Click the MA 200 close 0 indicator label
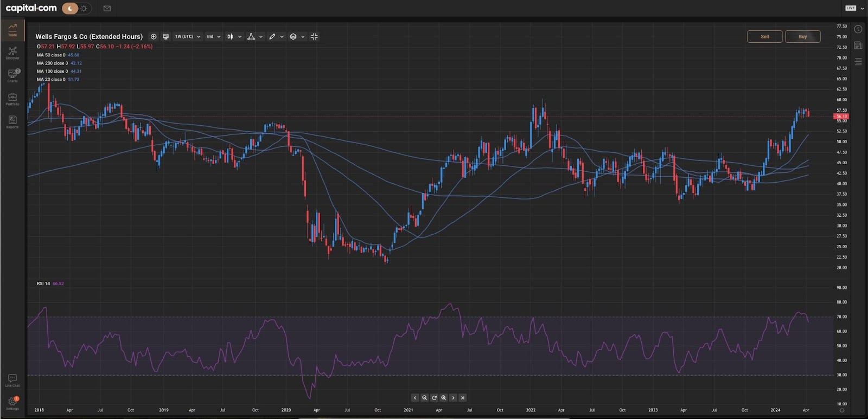The image size is (868, 419). (x=52, y=63)
